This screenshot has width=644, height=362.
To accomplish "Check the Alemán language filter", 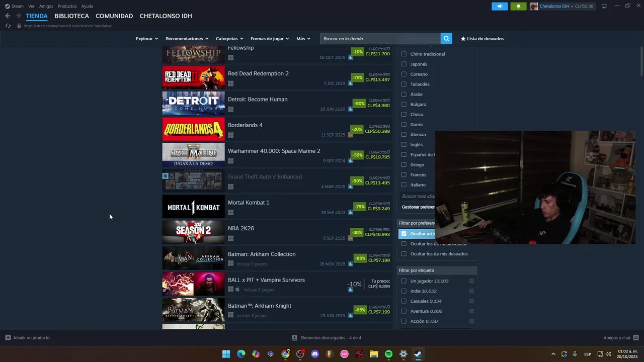I will [x=404, y=135].
